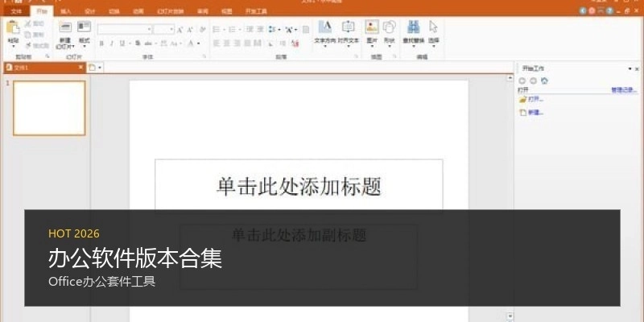Screen dimensions: 644x322
Task: Click the Find and Replace binoculars icon
Action: [414, 27]
